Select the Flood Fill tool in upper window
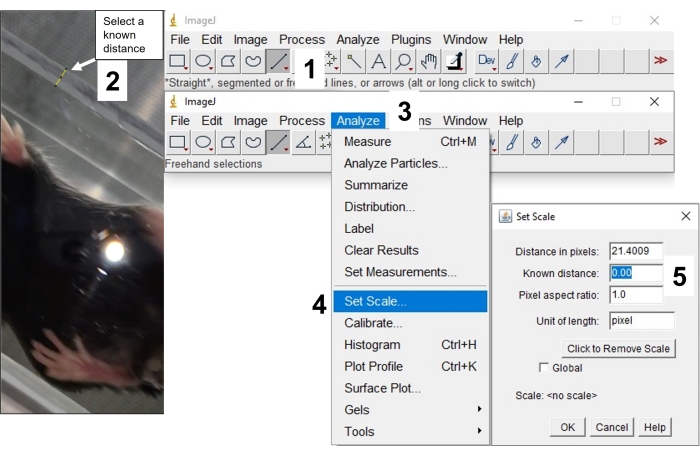The height and width of the screenshot is (456, 700). point(537,61)
